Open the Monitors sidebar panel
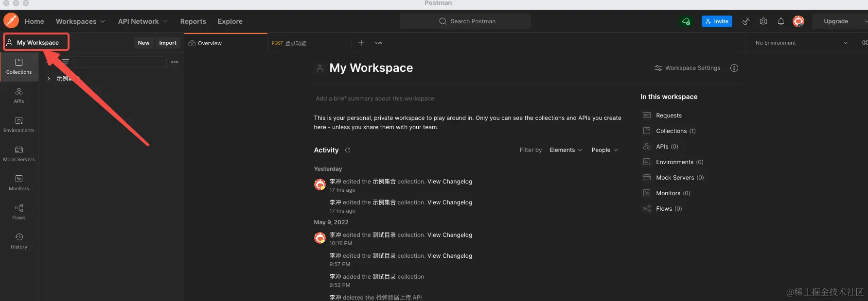 [19, 183]
